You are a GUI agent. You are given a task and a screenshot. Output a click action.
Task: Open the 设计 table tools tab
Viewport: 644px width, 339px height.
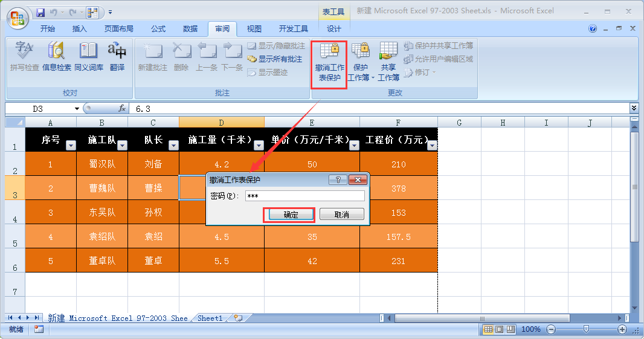point(333,29)
